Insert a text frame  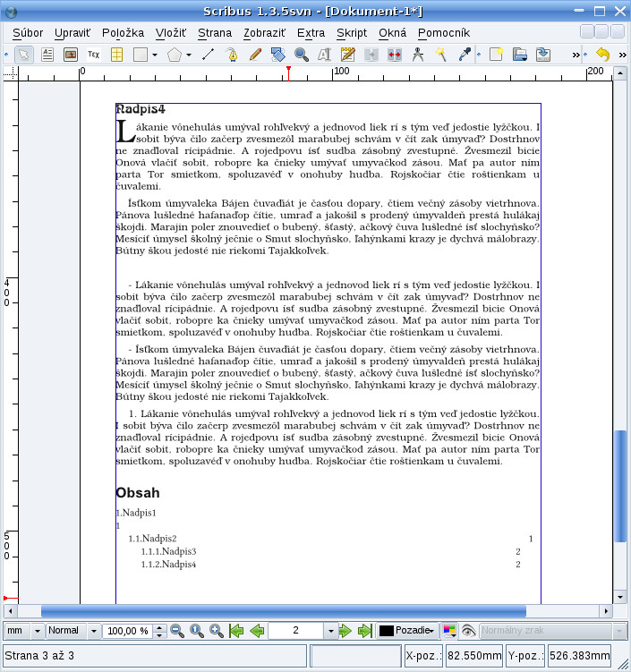pyautogui.click(x=47, y=55)
